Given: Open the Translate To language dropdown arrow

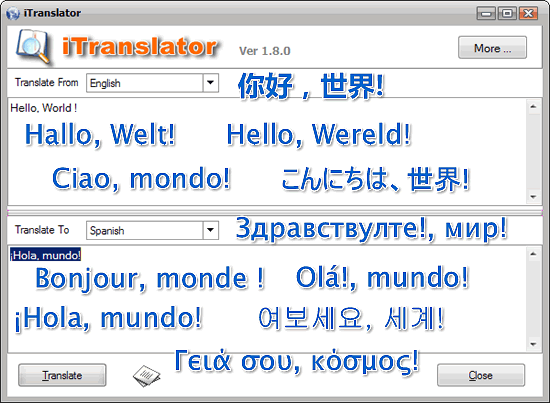Looking at the screenshot, I should (x=210, y=230).
